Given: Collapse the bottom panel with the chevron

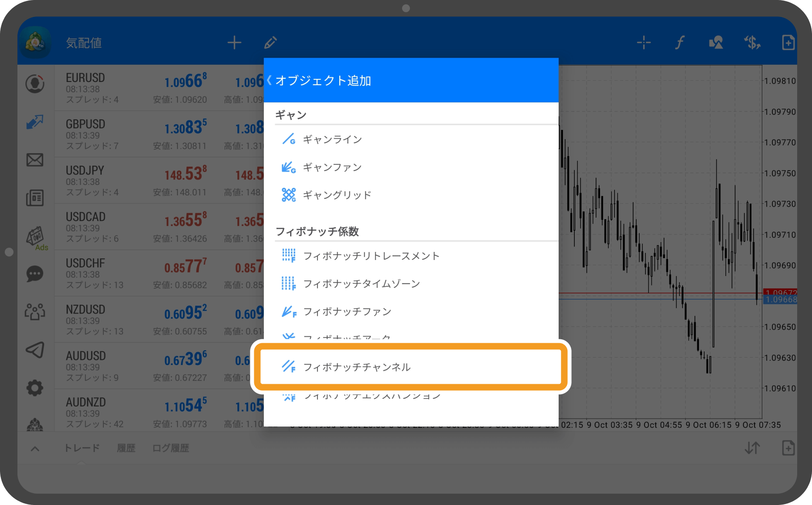Looking at the screenshot, I should [x=34, y=448].
